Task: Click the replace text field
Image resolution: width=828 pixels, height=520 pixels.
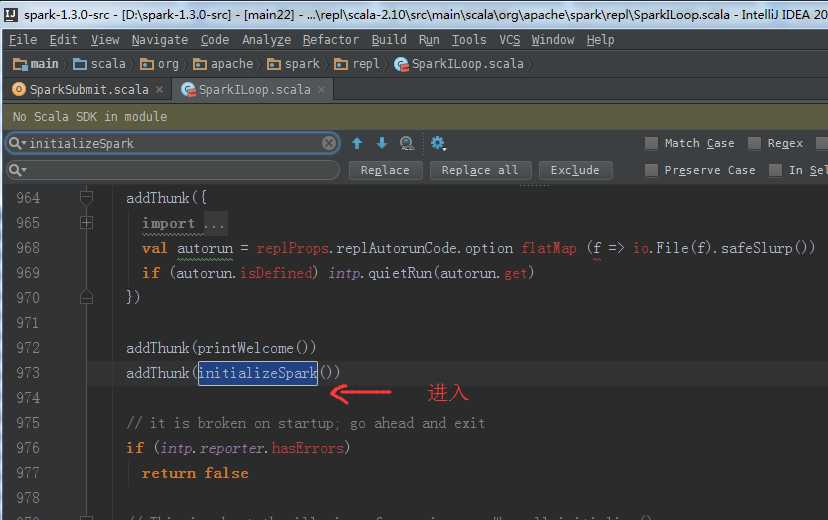Action: tap(173, 170)
